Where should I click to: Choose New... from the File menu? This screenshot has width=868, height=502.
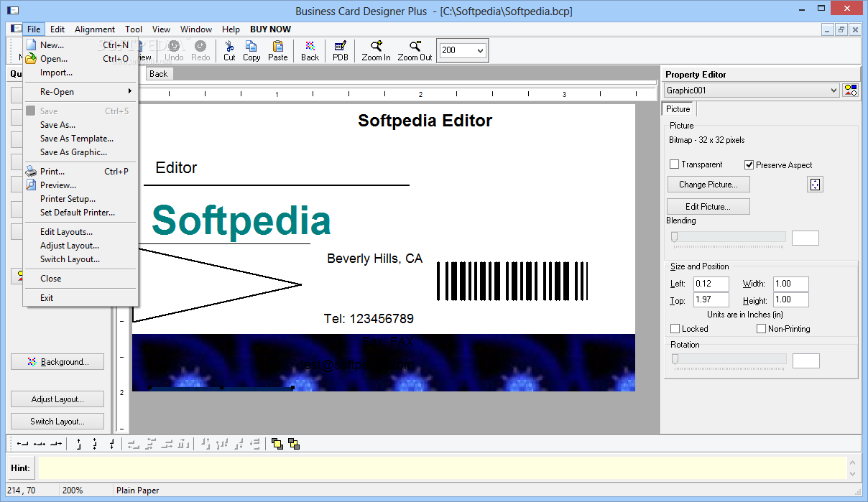80,45
